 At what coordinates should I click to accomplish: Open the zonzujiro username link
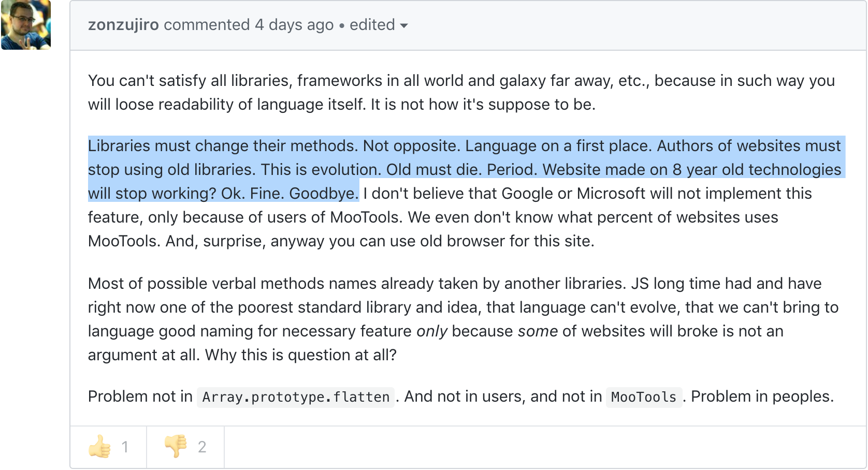click(x=123, y=25)
